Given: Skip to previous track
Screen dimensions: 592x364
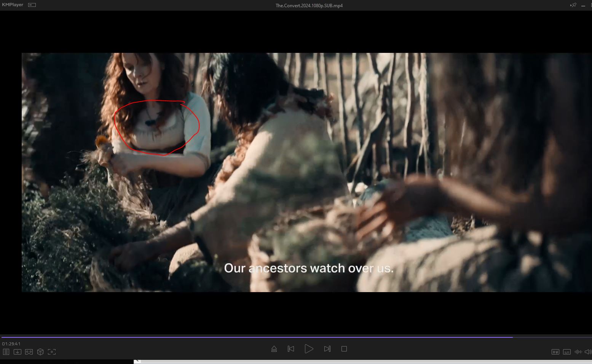Looking at the screenshot, I should coord(291,349).
